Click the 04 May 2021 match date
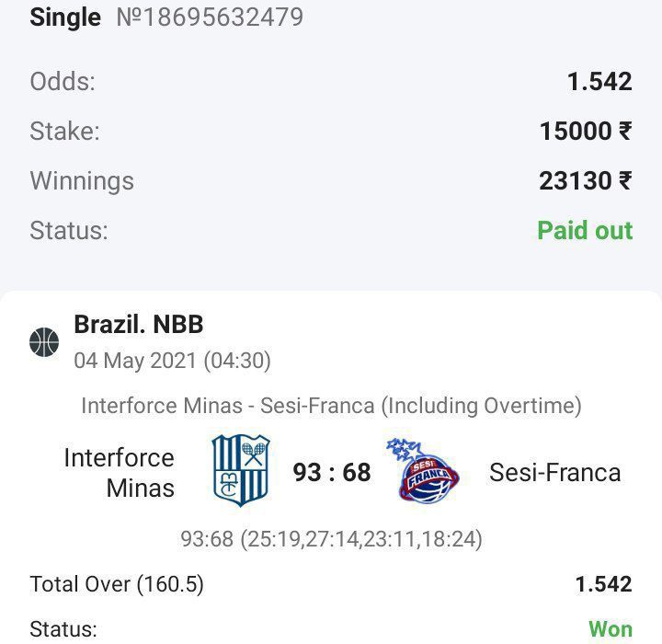This screenshot has height=644, width=662. click(x=172, y=360)
